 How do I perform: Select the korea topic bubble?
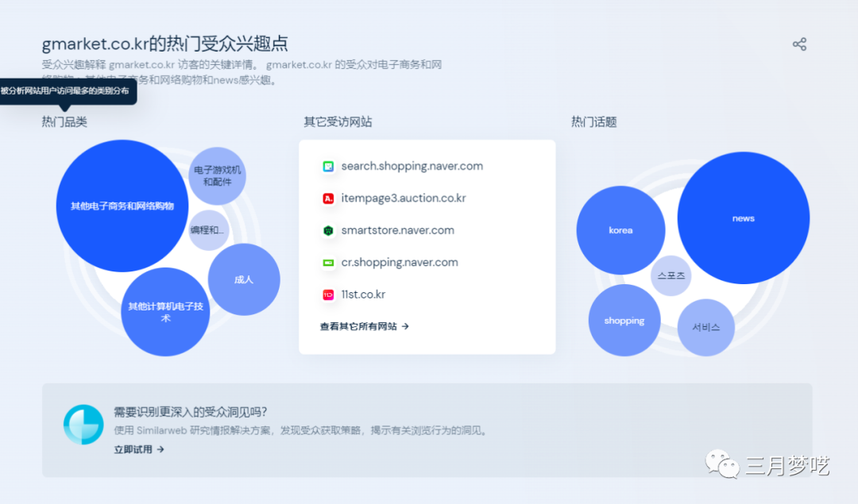click(621, 230)
